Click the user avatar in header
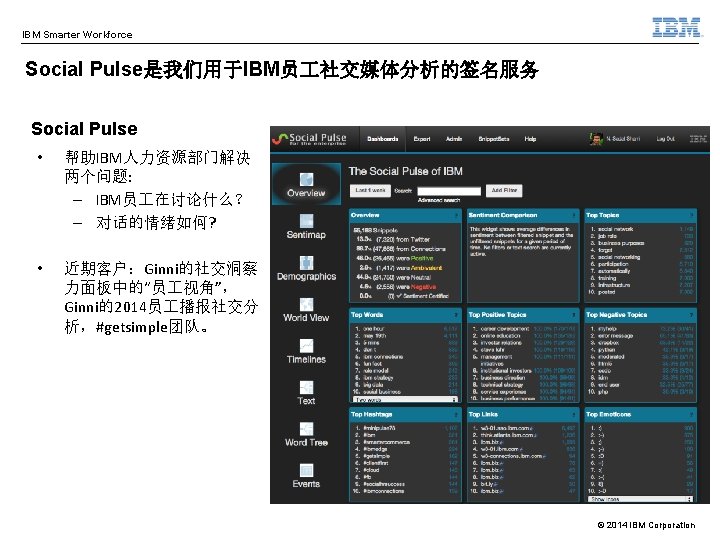This screenshot has height=540, width=720. [596, 139]
